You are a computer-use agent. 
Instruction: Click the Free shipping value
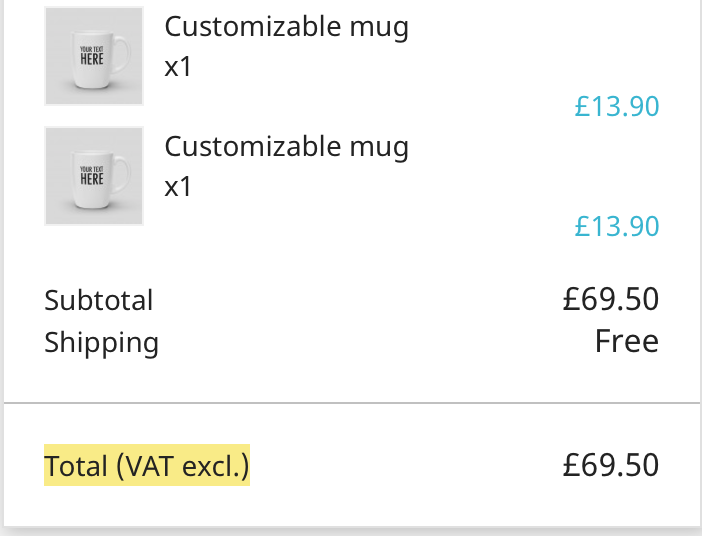626,342
